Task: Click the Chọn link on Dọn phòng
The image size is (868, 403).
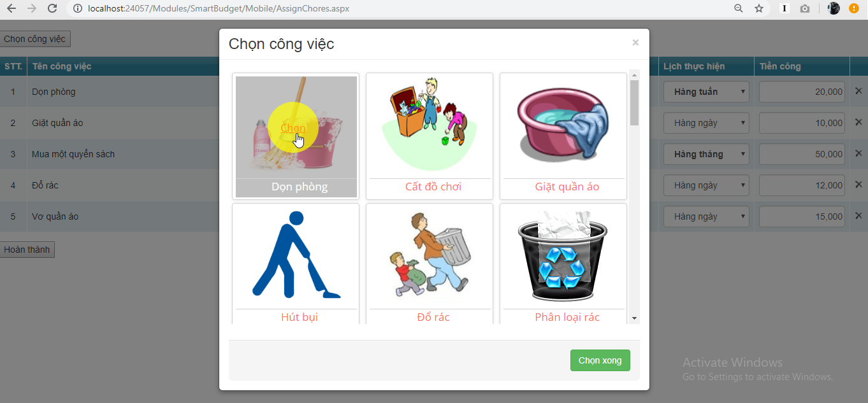Action: coord(293,128)
